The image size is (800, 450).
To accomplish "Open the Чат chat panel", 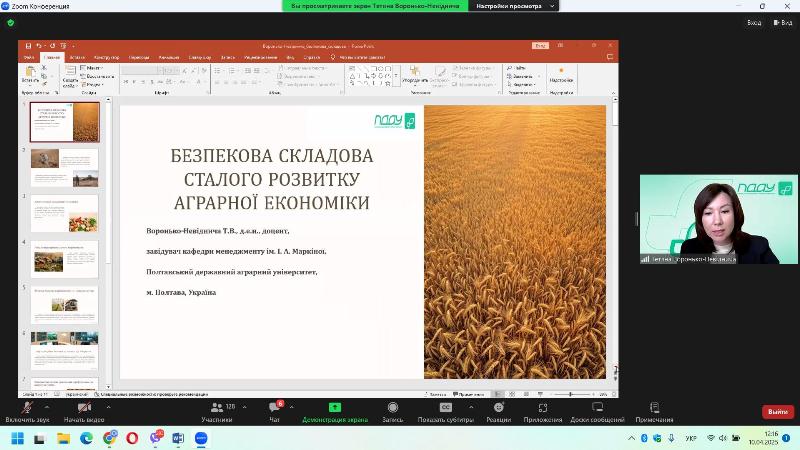I will 273,408.
